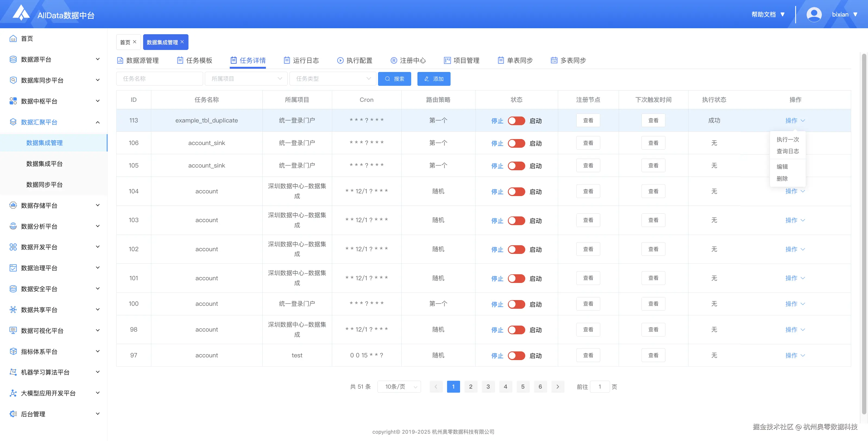This screenshot has width=868, height=441.
Task: Toggle status switch for task 106
Action: [x=516, y=143]
